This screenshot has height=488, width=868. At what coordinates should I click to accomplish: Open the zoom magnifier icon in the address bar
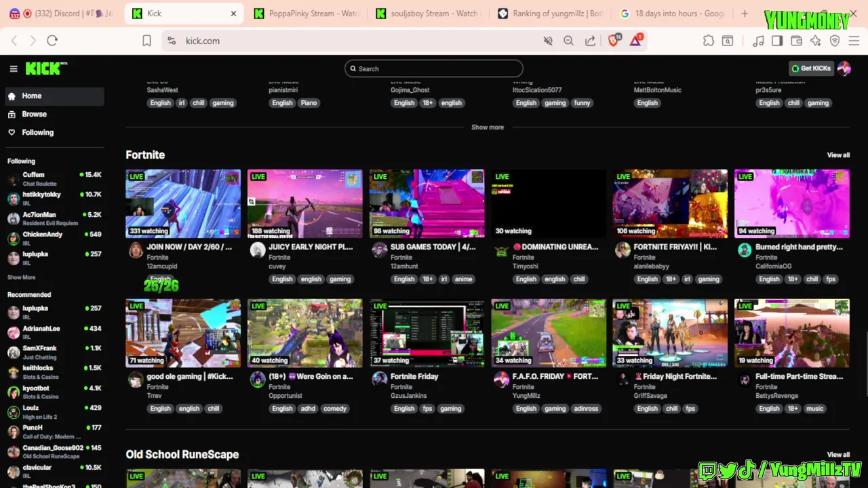pos(568,41)
